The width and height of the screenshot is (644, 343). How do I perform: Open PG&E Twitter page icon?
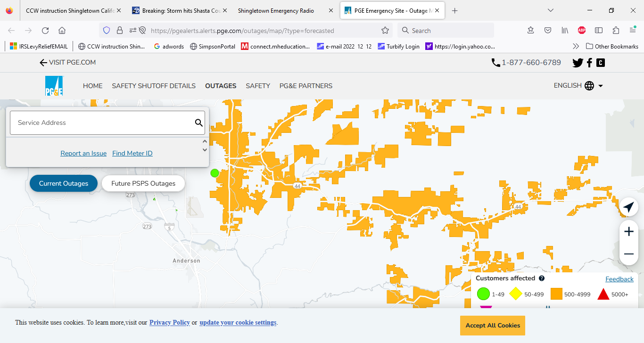click(578, 63)
